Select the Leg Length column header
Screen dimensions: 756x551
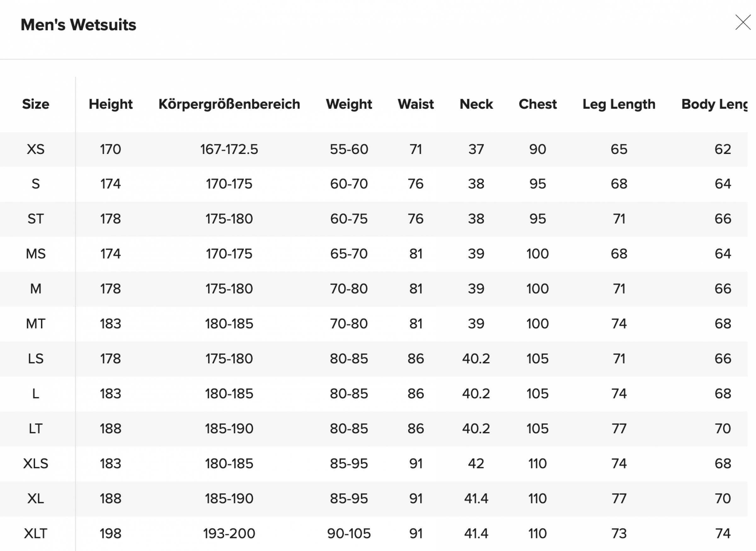pos(619,104)
